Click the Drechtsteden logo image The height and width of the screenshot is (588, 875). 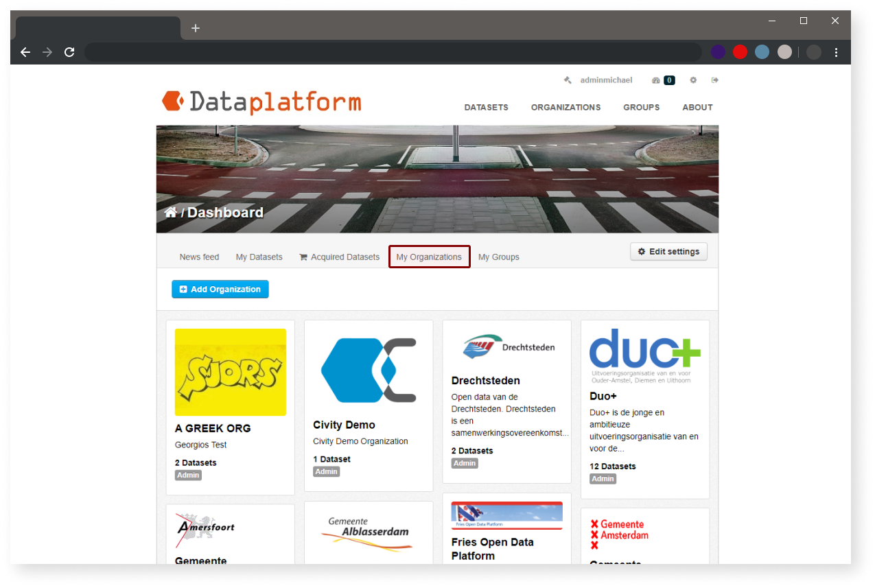coord(509,347)
